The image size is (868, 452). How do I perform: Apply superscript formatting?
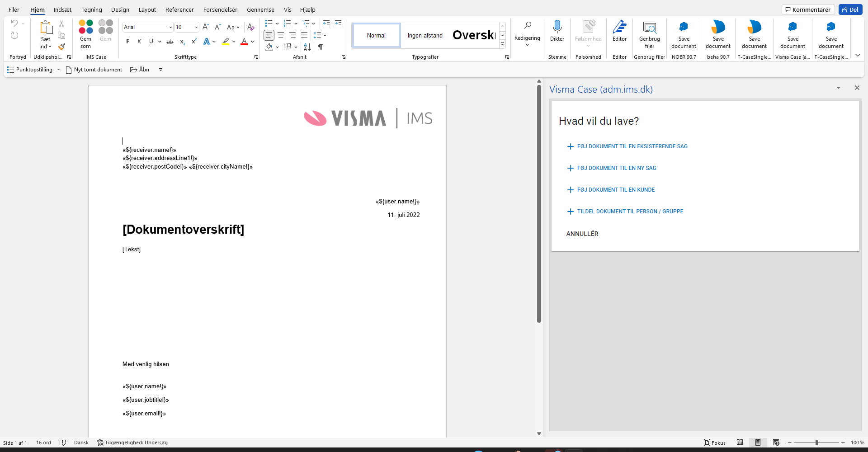click(x=193, y=42)
